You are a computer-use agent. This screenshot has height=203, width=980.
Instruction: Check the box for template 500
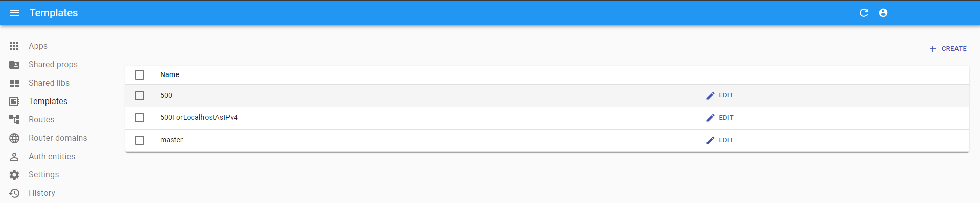coord(140,96)
